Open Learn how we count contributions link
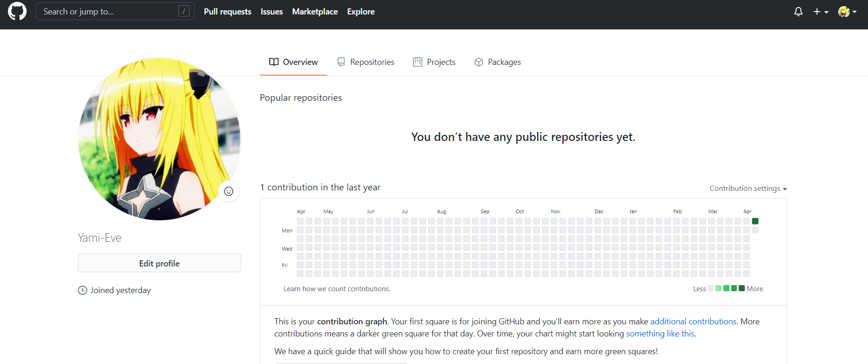This screenshot has height=364, width=868. [x=337, y=289]
